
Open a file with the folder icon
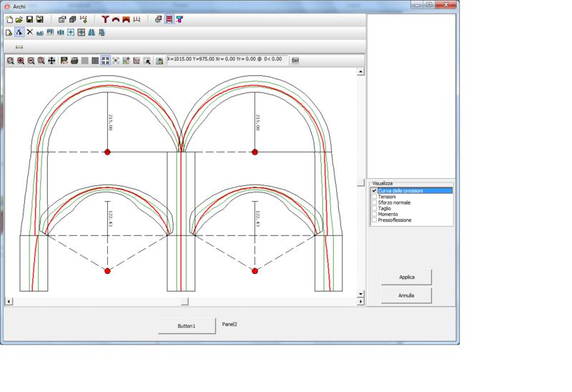pos(19,19)
